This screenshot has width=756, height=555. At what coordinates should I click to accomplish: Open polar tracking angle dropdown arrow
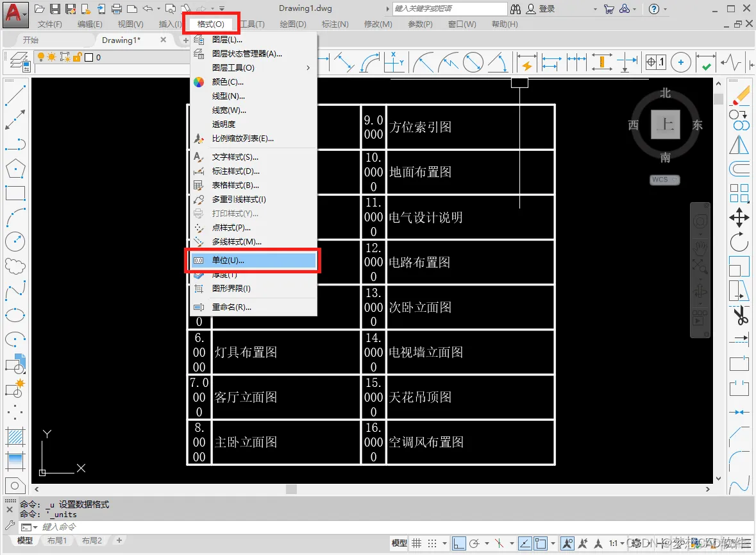click(x=487, y=543)
